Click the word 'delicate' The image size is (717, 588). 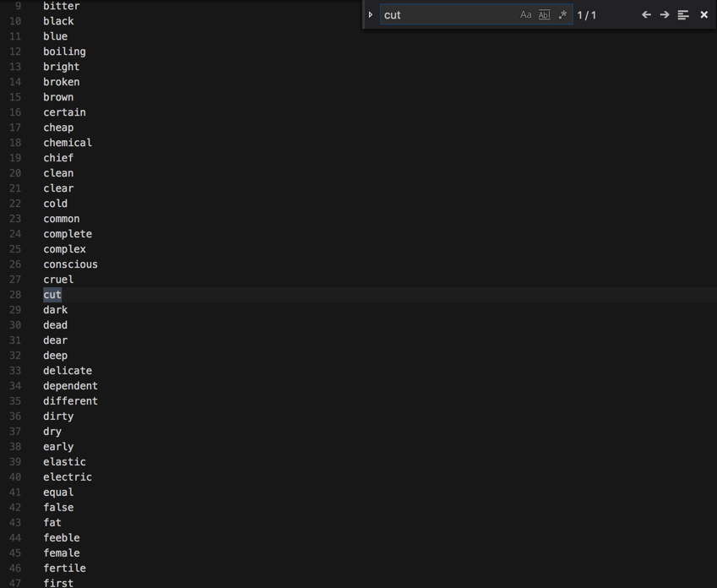[x=68, y=371]
